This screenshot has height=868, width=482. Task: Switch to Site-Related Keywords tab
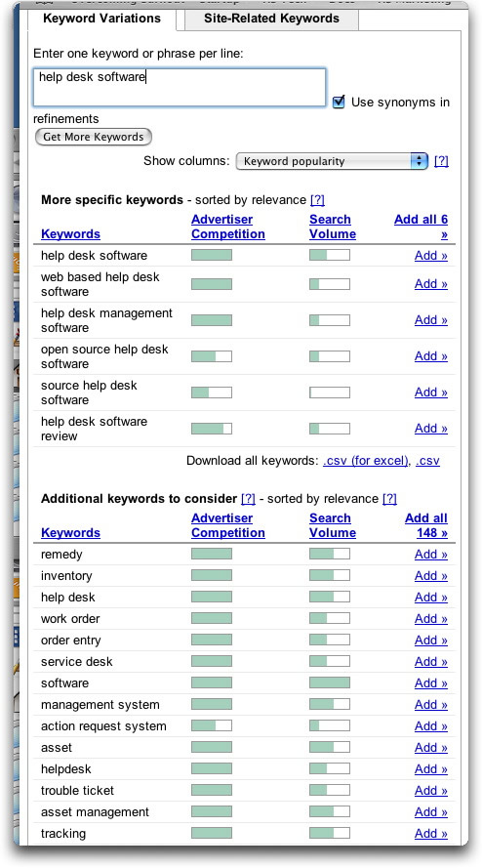271,19
